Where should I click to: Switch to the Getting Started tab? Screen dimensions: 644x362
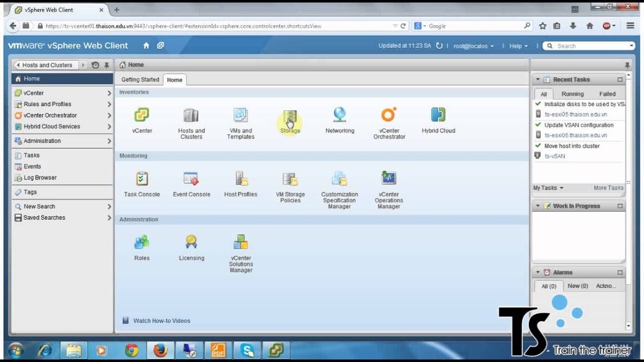[x=140, y=79]
